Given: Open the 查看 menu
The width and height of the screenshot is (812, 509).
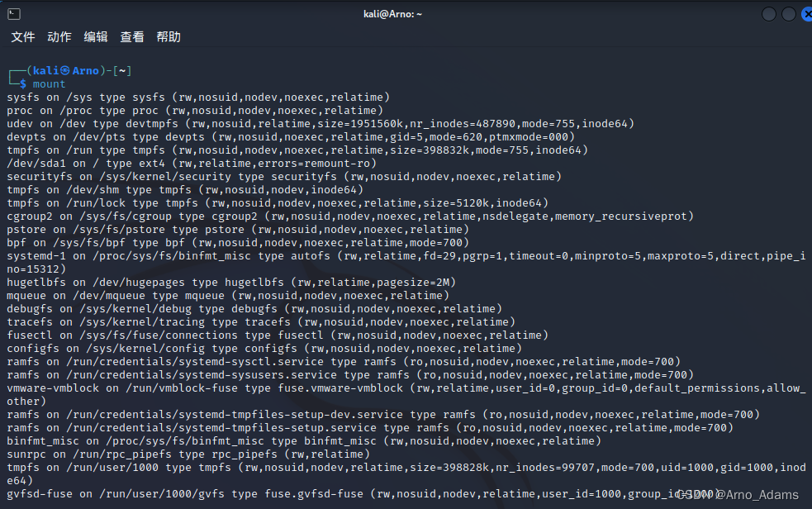Looking at the screenshot, I should [x=131, y=36].
